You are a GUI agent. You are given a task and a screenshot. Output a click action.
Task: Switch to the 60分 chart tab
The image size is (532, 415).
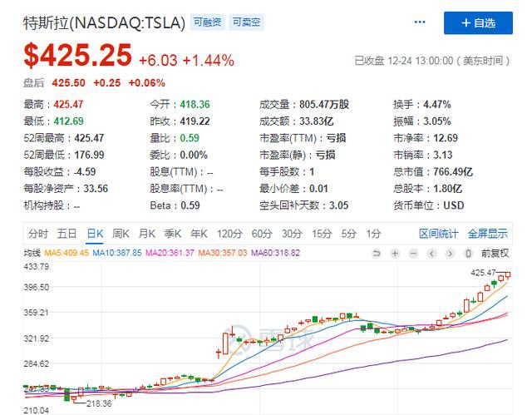(x=262, y=234)
